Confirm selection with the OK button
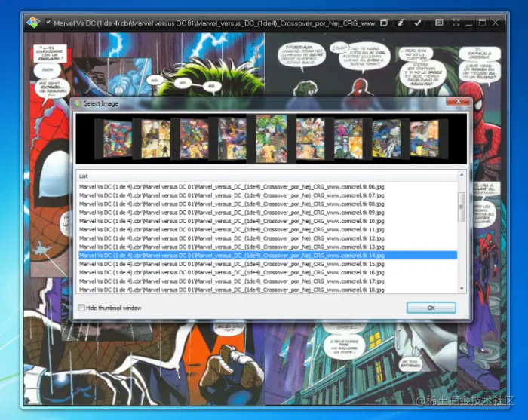528x420 pixels. 431,308
